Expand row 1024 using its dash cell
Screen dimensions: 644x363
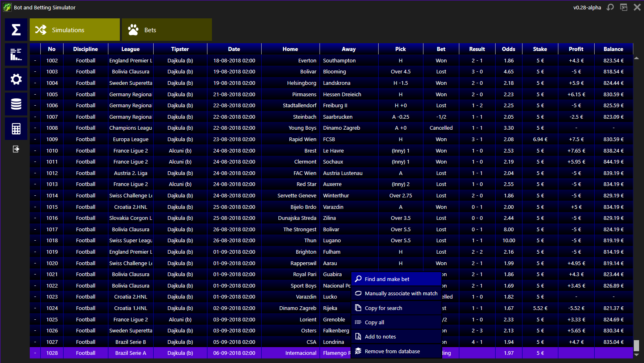(x=35, y=308)
